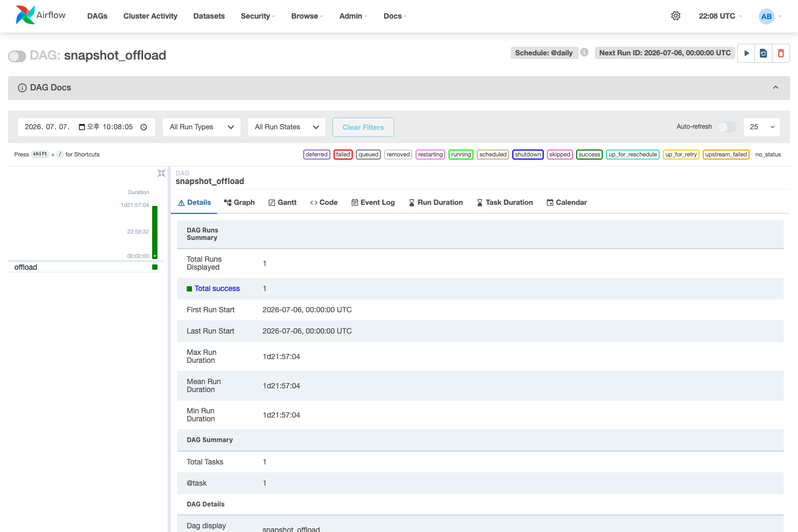This screenshot has width=798, height=532.
Task: Switch to the Run Duration tab
Action: (x=436, y=203)
